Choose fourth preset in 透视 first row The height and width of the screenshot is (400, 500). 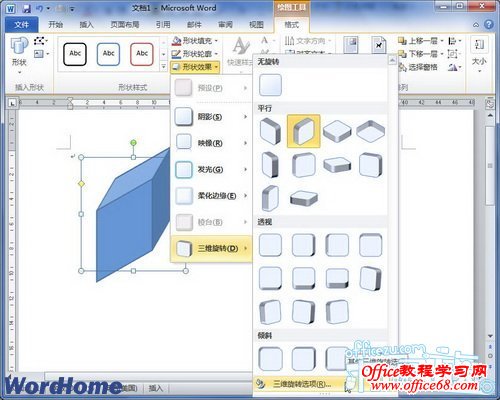(x=371, y=245)
